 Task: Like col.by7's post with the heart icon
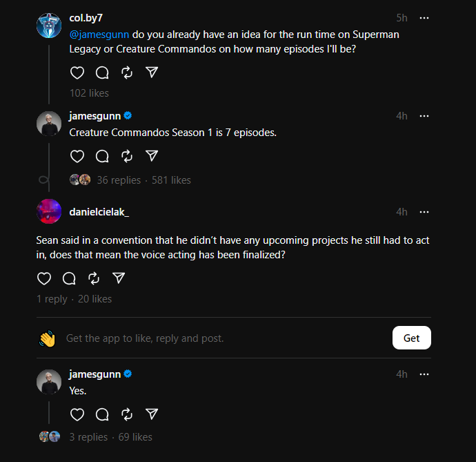(x=77, y=73)
